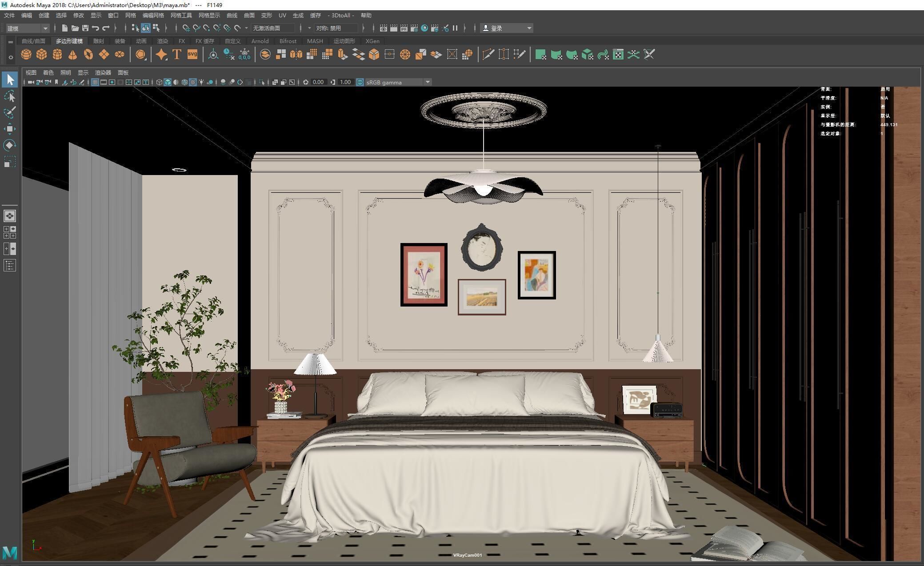Toggle smooth shade all cube button
Viewport: 924px width, 566px height.
click(168, 82)
